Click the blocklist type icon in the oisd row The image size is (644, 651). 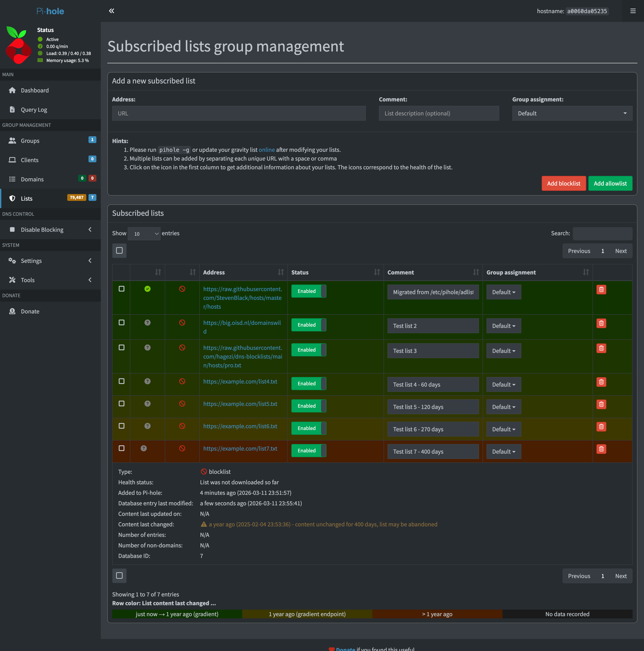(x=182, y=322)
